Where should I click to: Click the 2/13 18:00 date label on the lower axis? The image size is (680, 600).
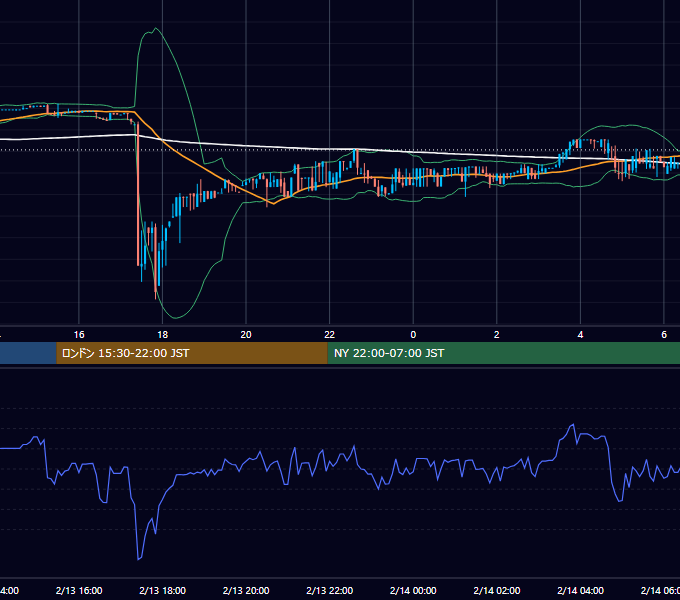pos(162,590)
